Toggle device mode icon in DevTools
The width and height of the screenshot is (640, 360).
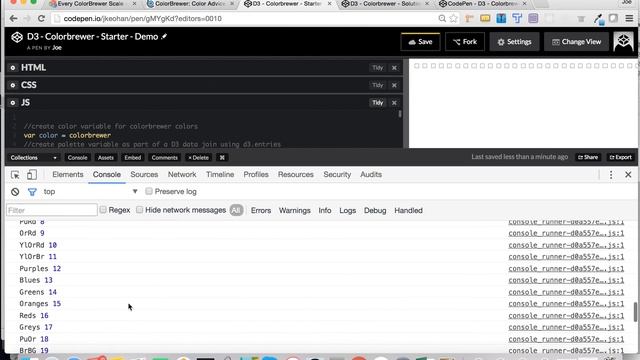point(31,175)
